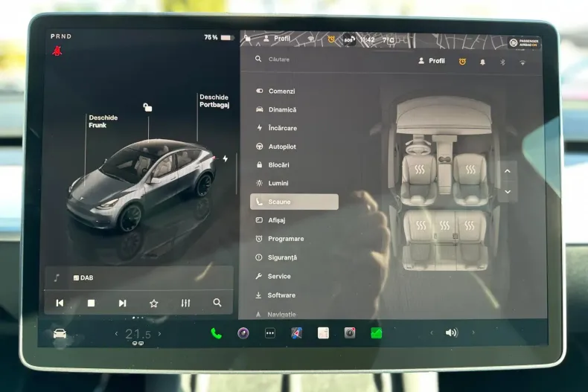Viewport: 588px width, 392px height.
Task: Tap the 76 % battery indicator
Action: (x=219, y=37)
